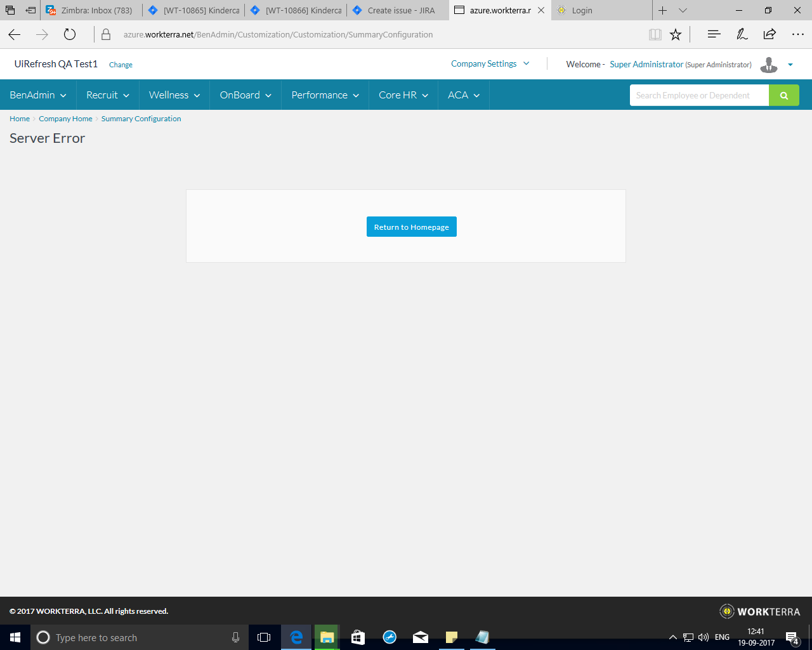Expand the Company Settings dropdown

pyautogui.click(x=490, y=63)
